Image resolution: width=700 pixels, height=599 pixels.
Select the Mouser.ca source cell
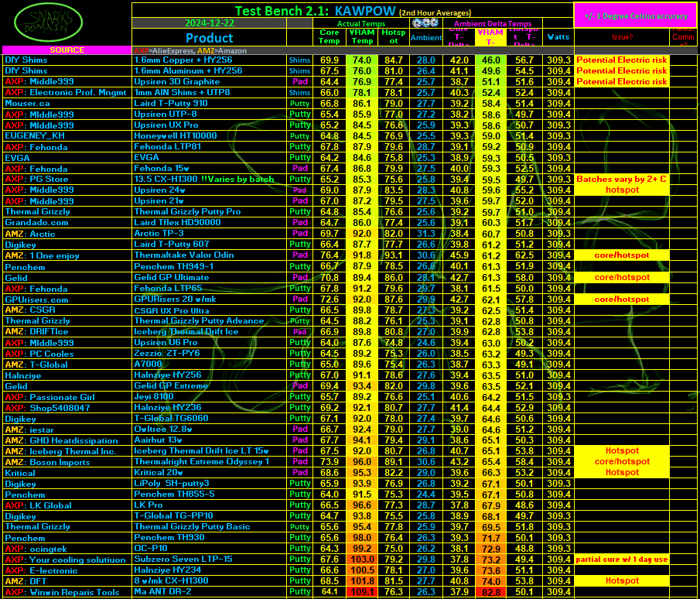(67, 103)
